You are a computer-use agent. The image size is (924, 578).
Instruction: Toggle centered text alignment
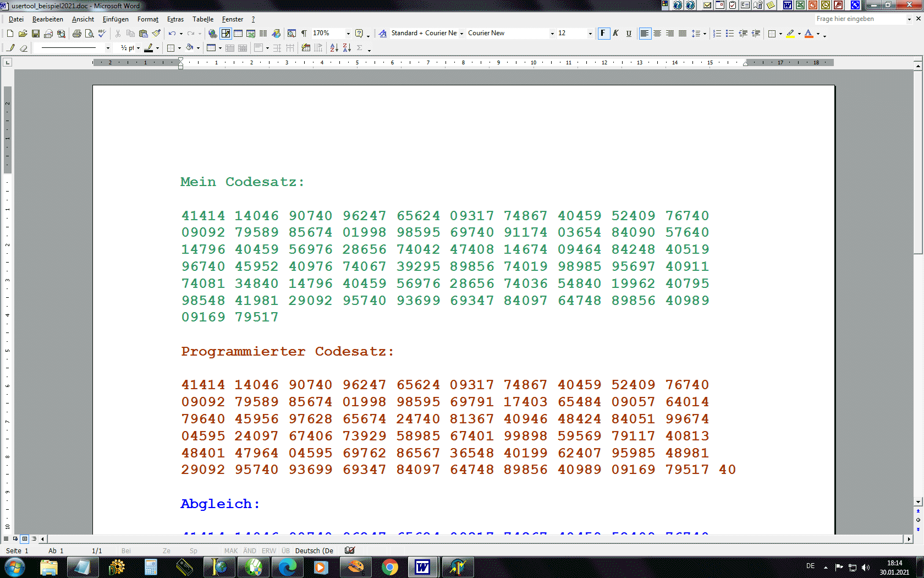click(657, 34)
